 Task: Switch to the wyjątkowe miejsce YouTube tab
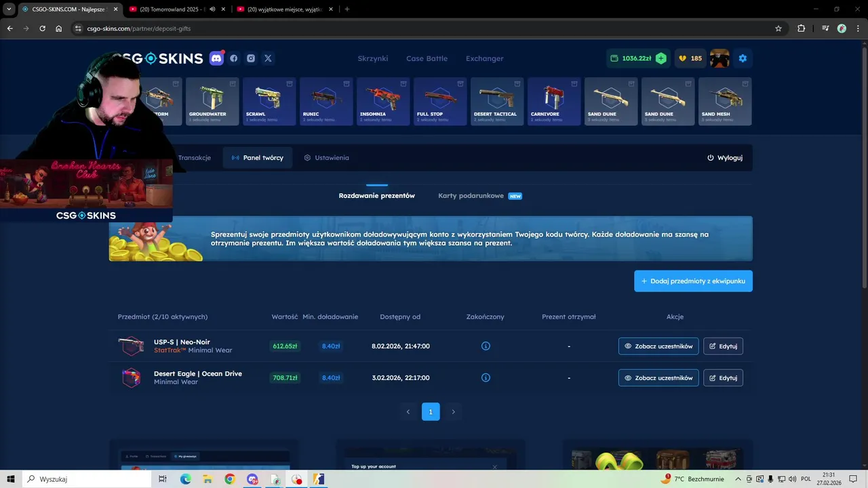tap(285, 9)
